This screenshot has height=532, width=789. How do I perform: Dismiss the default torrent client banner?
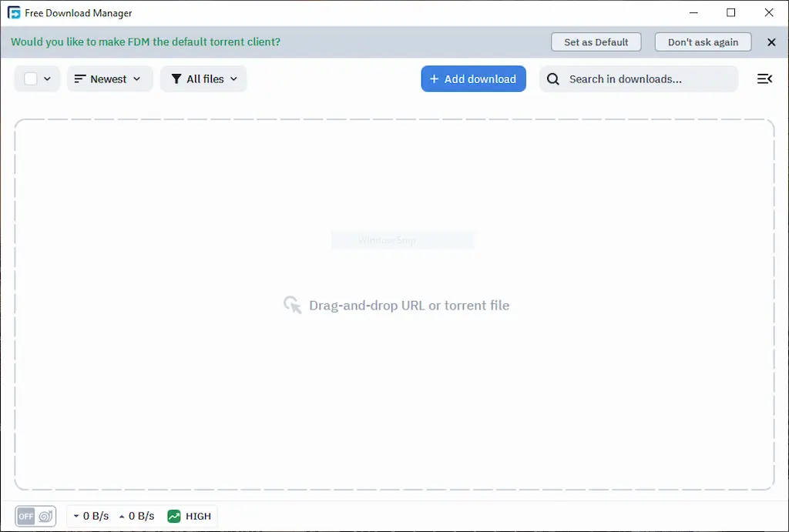coord(771,42)
